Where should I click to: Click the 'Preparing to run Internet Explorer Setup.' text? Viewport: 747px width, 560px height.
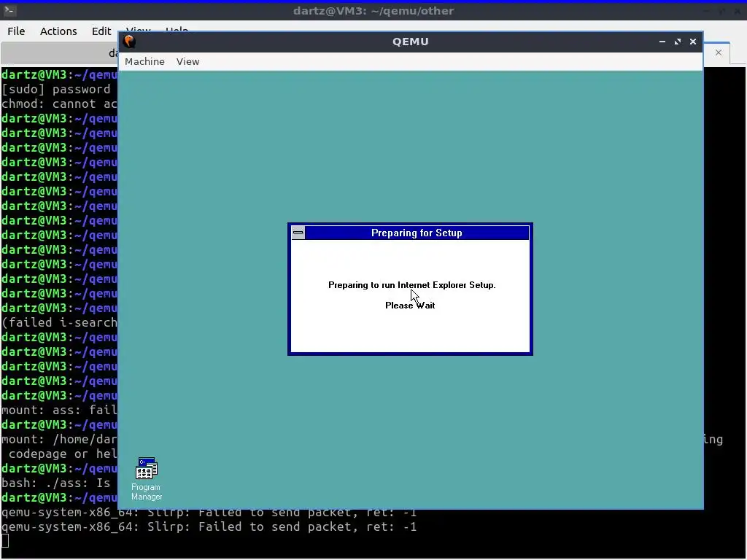pyautogui.click(x=412, y=285)
